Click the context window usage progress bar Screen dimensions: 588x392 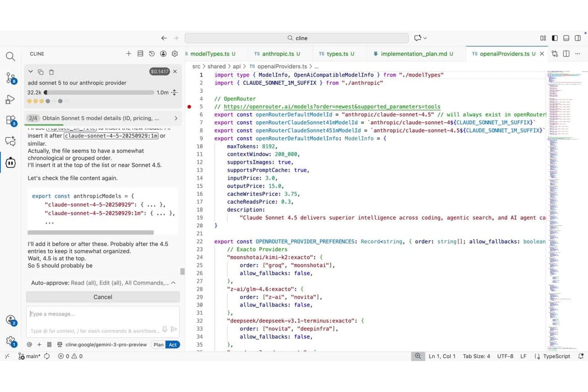tap(99, 93)
